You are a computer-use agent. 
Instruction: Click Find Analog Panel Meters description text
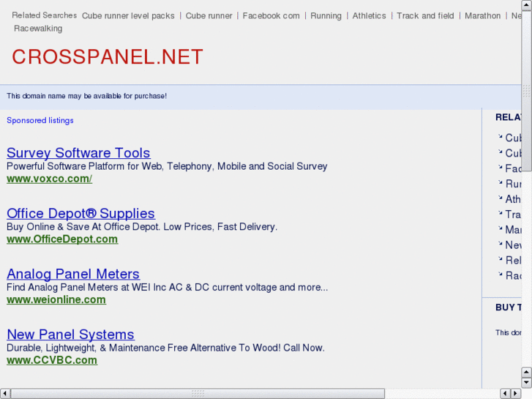coord(168,287)
